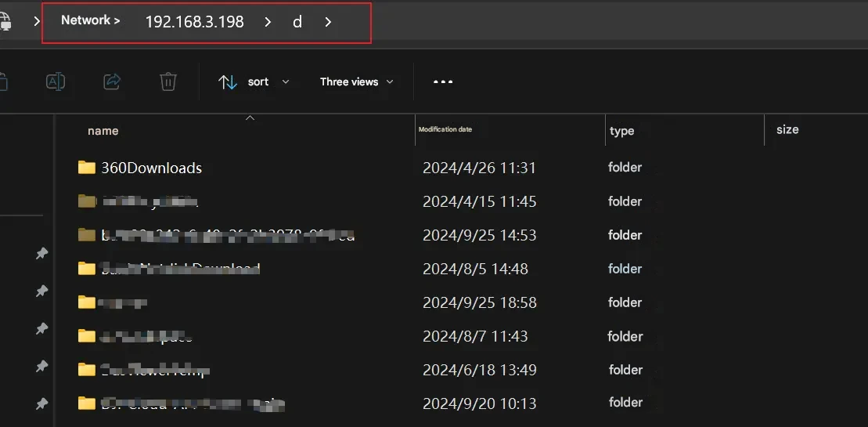Open the Three views dropdown
This screenshot has width=868, height=427.
click(x=356, y=82)
